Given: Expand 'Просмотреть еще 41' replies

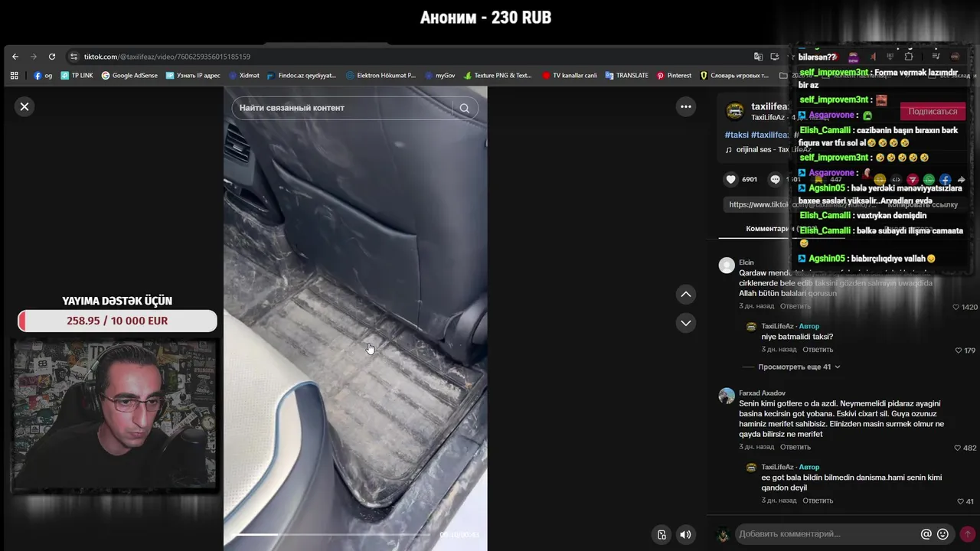Looking at the screenshot, I should pos(799,367).
